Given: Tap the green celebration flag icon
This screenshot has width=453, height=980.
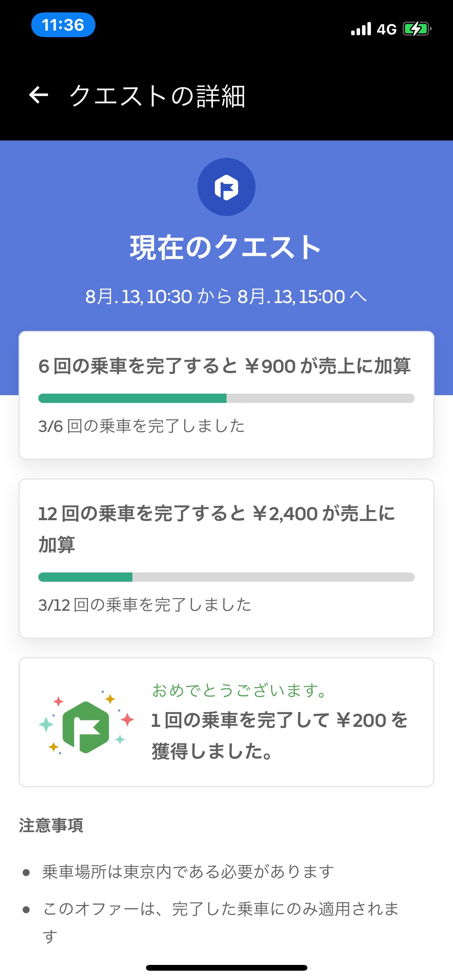Looking at the screenshot, I should point(86,727).
